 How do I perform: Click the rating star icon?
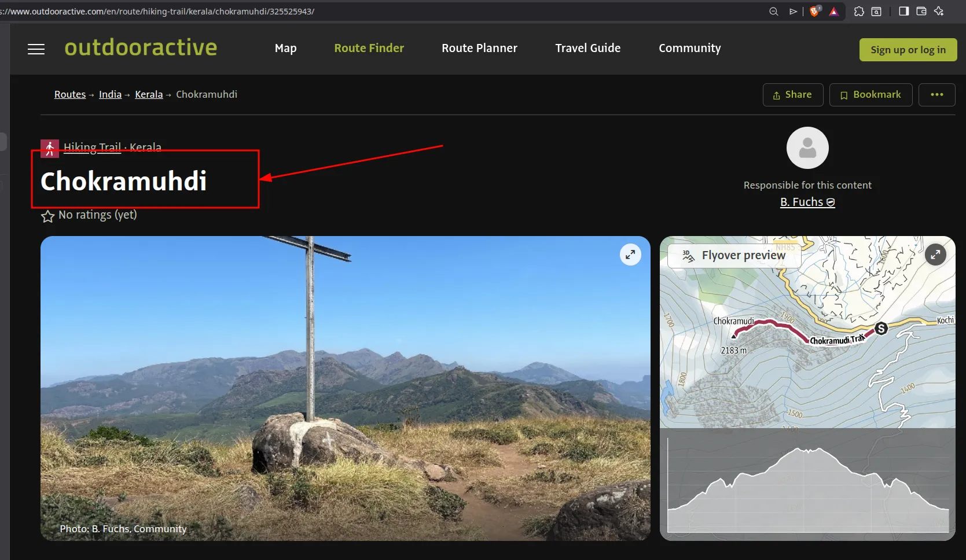(x=47, y=216)
